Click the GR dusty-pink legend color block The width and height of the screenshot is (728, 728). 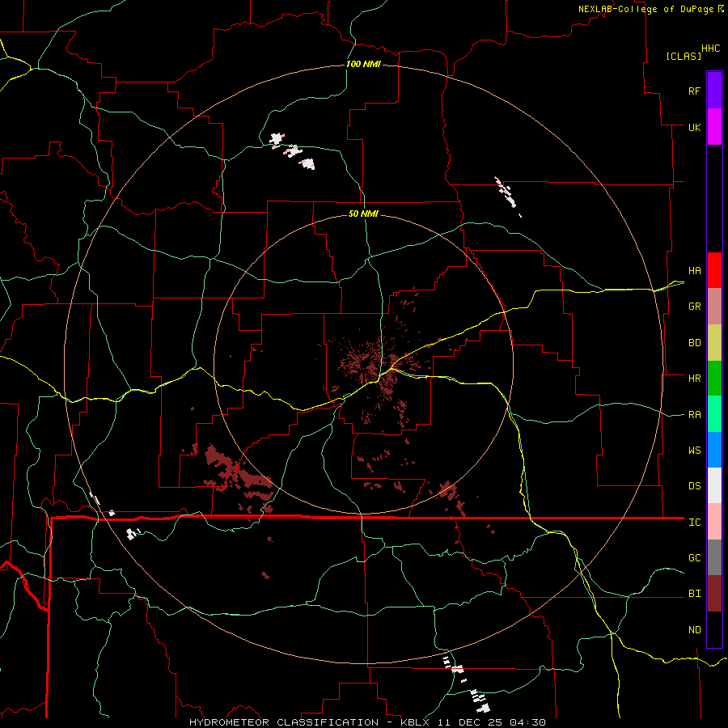tap(714, 307)
